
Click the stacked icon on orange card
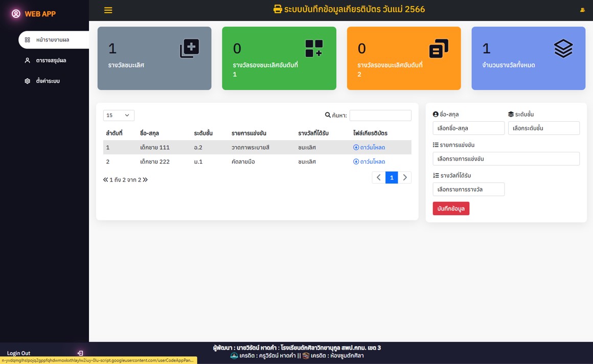[439, 49]
